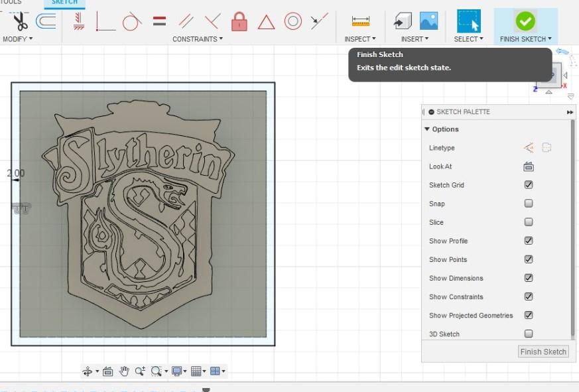Select the Orbit navigation tool
579x392 pixels.
coord(88,371)
